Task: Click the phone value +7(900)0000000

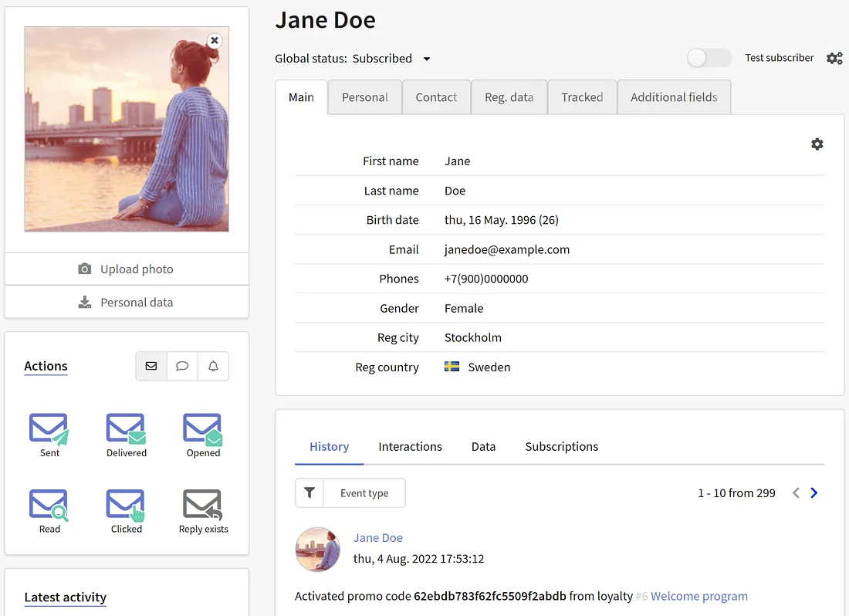Action: pos(486,279)
